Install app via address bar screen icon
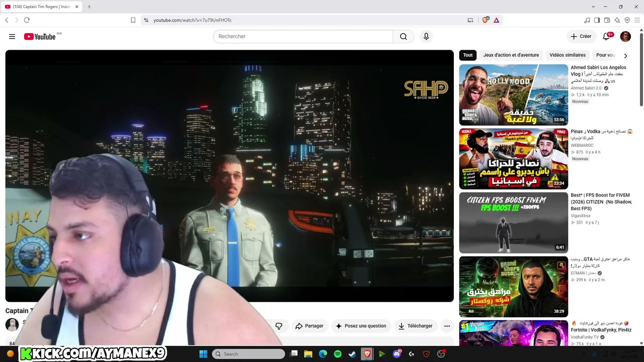Viewport: 644px width, 362px height. (470, 20)
